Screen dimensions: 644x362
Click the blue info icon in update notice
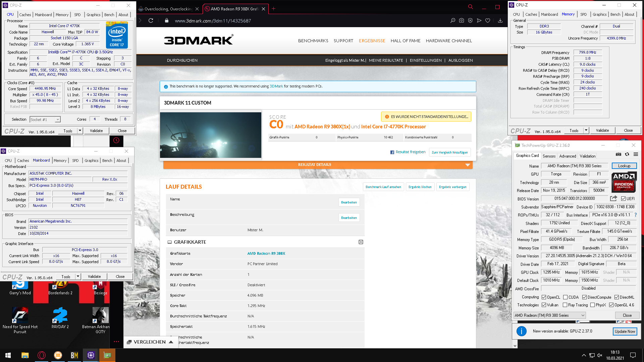tap(521, 331)
